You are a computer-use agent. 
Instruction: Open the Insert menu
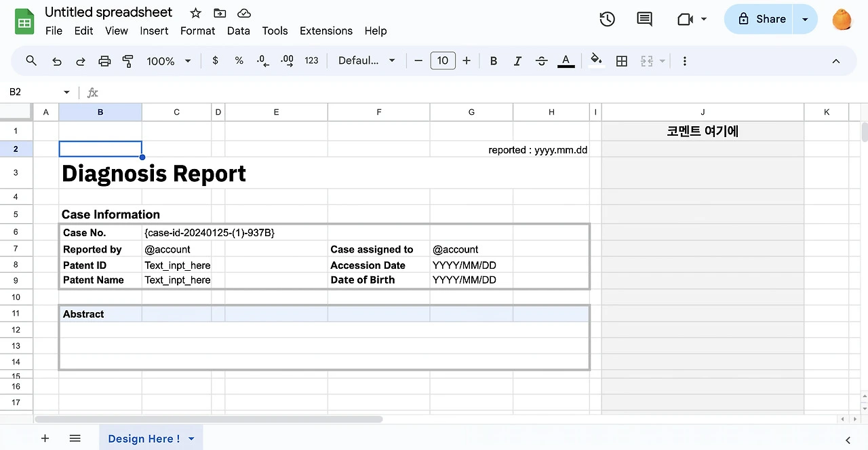pos(155,31)
